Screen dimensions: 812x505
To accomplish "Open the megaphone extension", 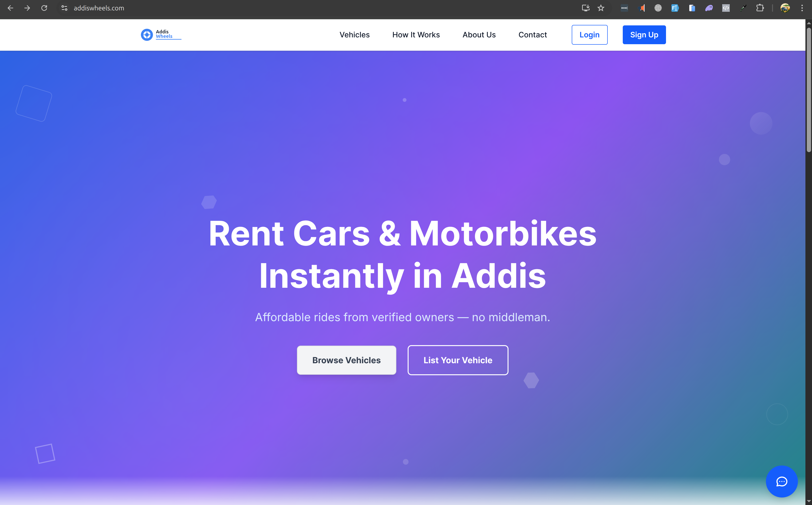I will 641,8.
